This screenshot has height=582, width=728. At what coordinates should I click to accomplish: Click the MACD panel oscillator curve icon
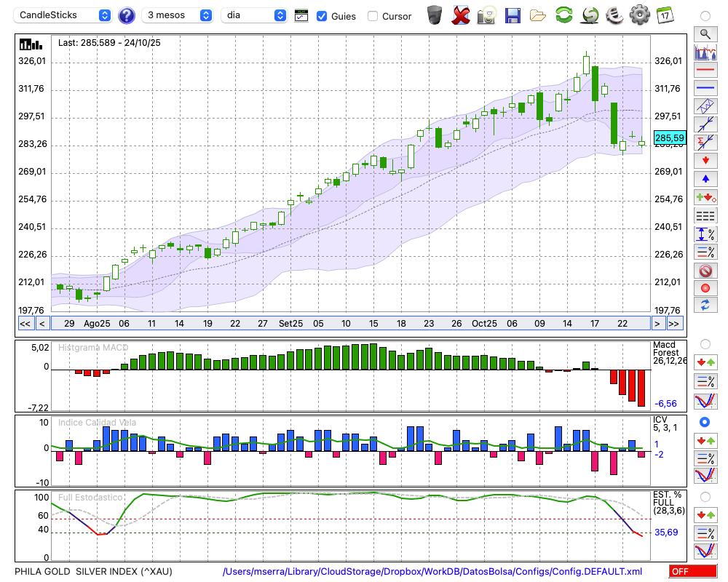pyautogui.click(x=705, y=401)
